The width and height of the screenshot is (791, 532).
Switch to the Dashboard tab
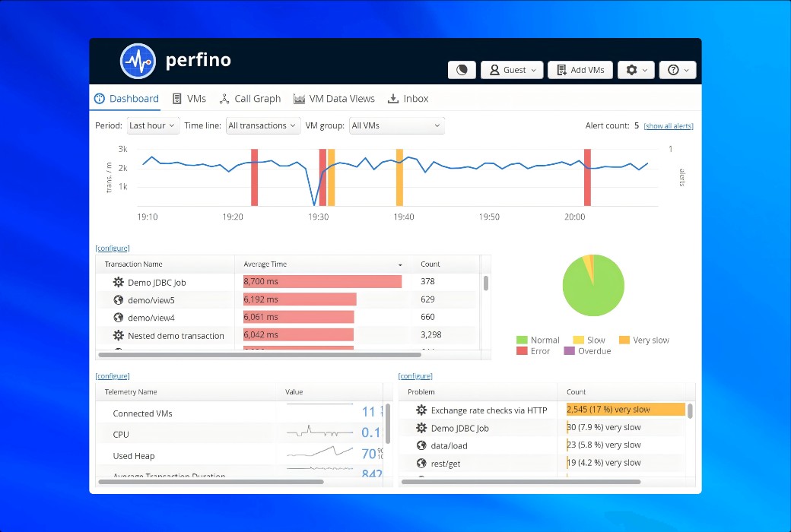coord(126,98)
